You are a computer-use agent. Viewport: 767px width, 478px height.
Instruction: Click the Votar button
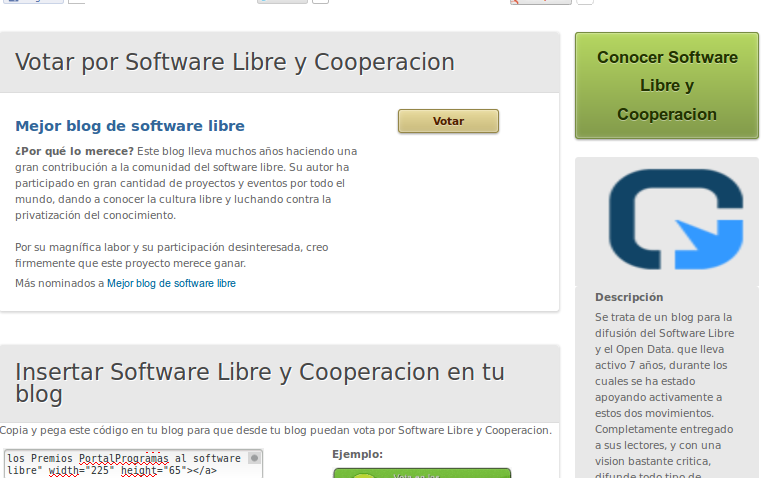coord(448,121)
